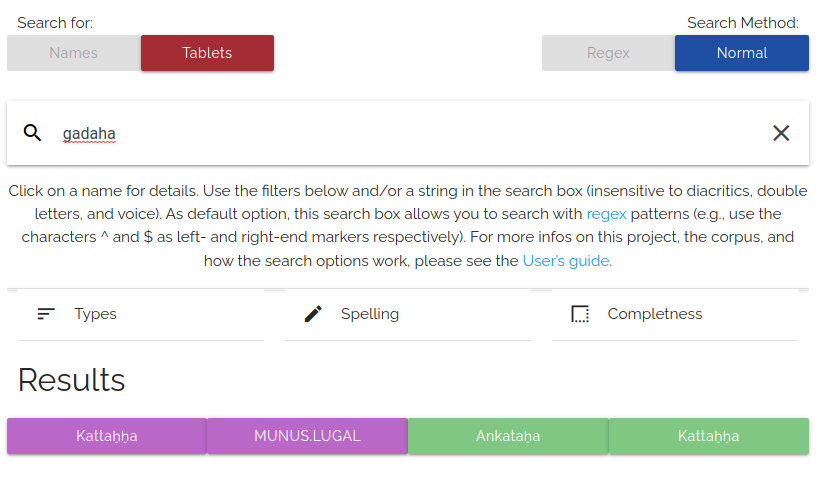This screenshot has height=493, width=826.
Task: Click the magnifier search icon
Action: click(33, 133)
